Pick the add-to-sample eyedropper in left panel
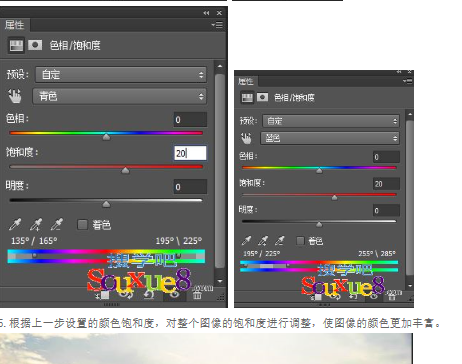This screenshot has height=364, width=462. click(x=36, y=225)
